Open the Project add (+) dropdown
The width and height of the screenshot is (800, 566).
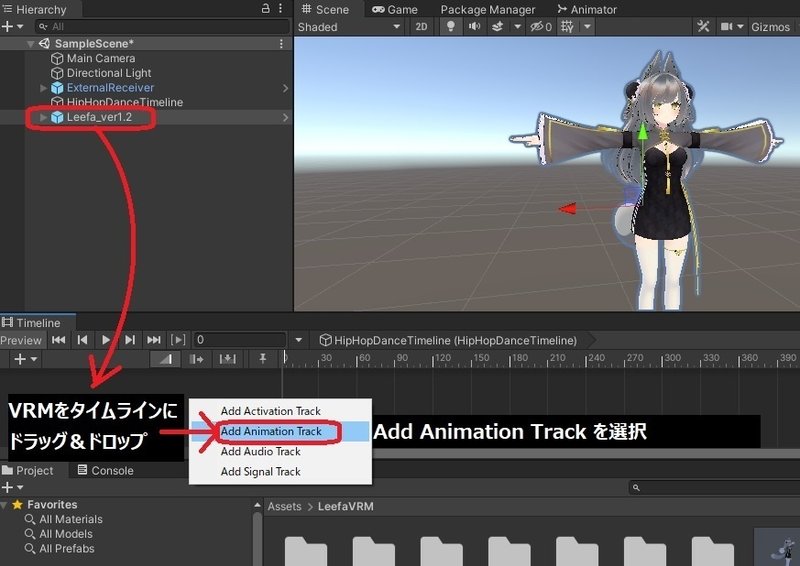[13, 487]
